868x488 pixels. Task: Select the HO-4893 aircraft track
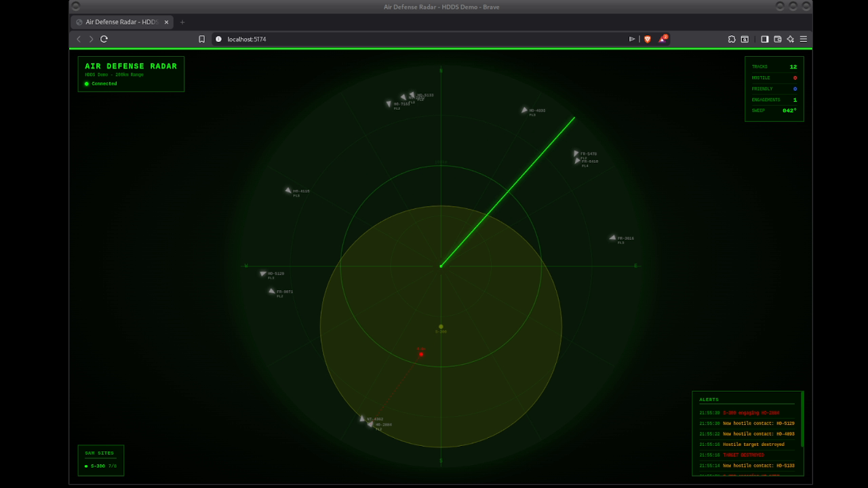tap(524, 110)
